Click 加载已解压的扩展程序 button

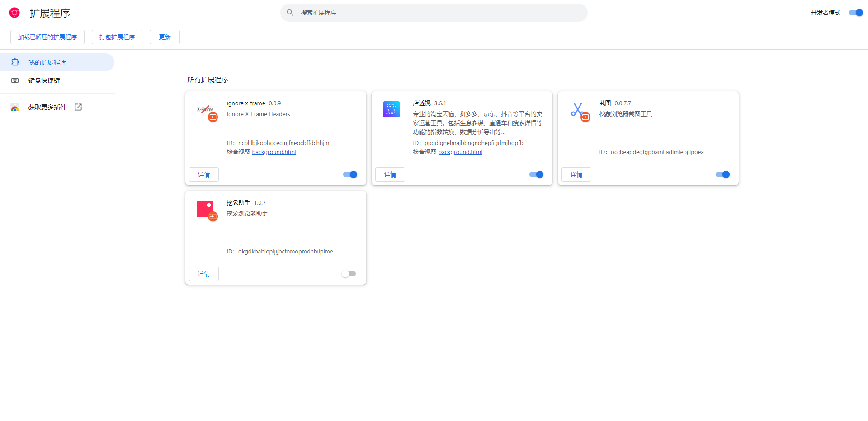pos(47,37)
